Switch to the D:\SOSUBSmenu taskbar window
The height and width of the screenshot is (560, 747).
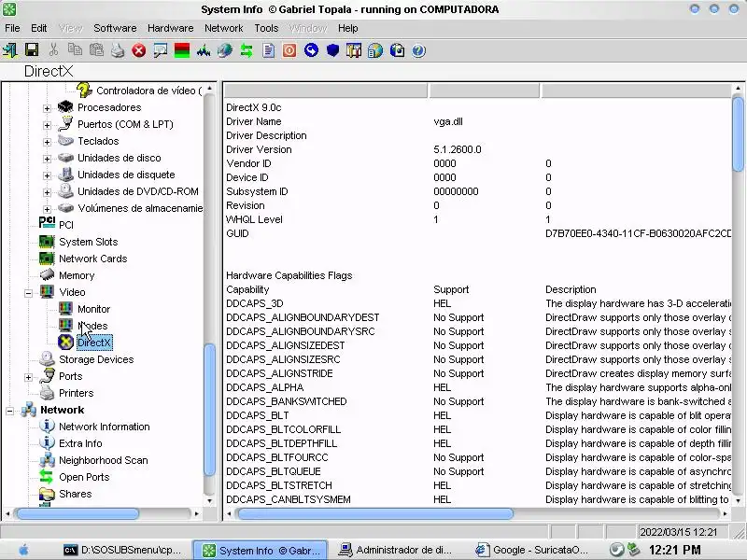pos(122,550)
